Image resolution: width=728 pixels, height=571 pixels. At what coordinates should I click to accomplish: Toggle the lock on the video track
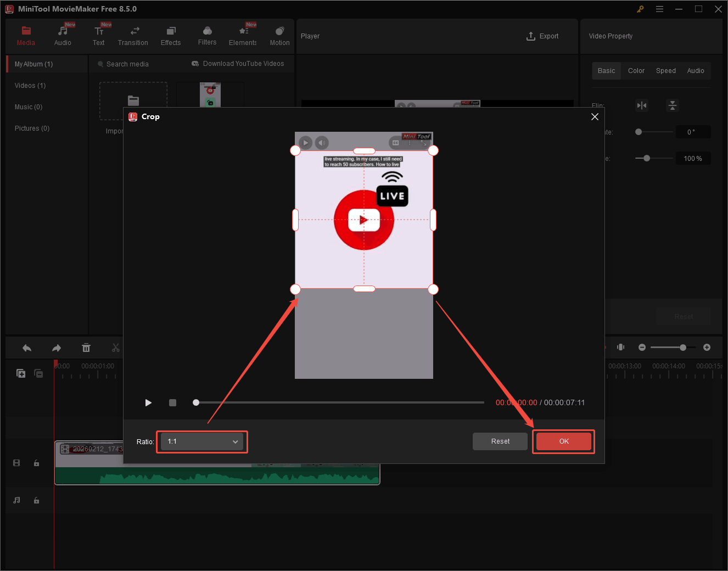pos(36,463)
